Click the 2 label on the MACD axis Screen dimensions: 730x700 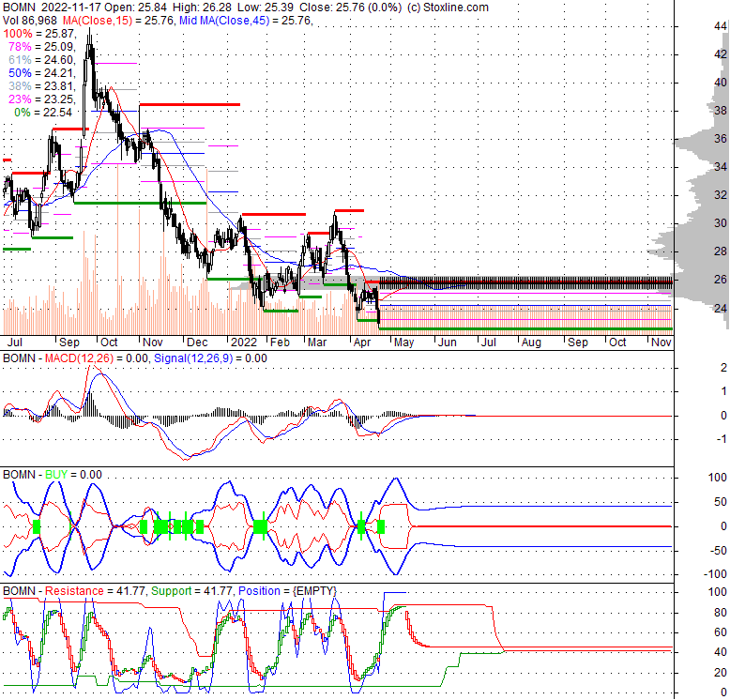723,367
